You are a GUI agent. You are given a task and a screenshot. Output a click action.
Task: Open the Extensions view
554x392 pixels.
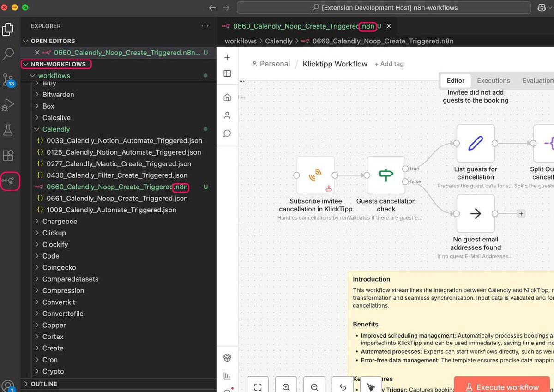coord(8,155)
